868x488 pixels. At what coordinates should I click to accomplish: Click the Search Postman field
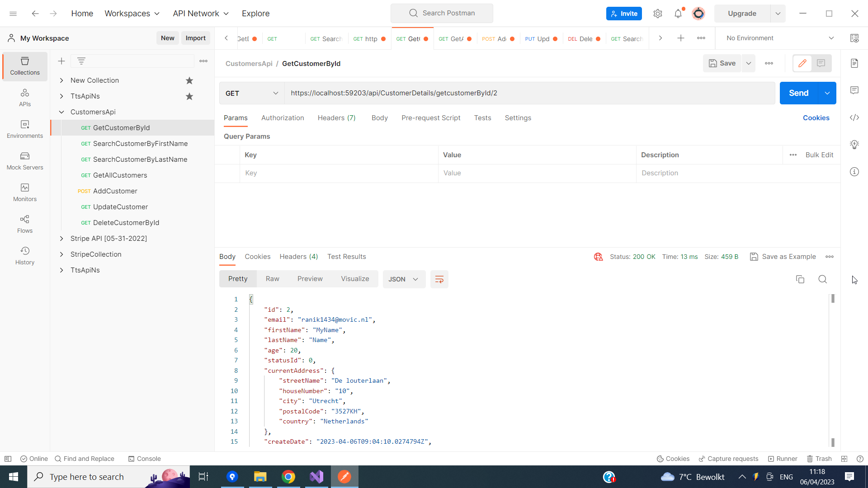tap(442, 13)
